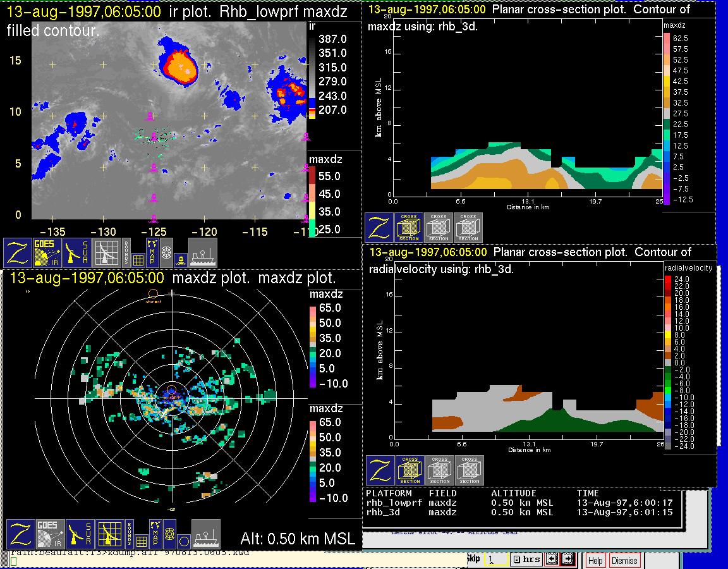Screen dimensions: 728x569
Task: Select the active CROSS SECTION icon in the maxdz cross-section
Action: click(x=409, y=228)
